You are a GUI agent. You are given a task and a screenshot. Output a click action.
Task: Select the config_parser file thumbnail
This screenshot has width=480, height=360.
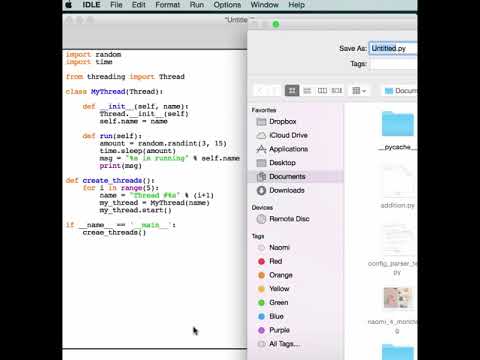[397, 239]
